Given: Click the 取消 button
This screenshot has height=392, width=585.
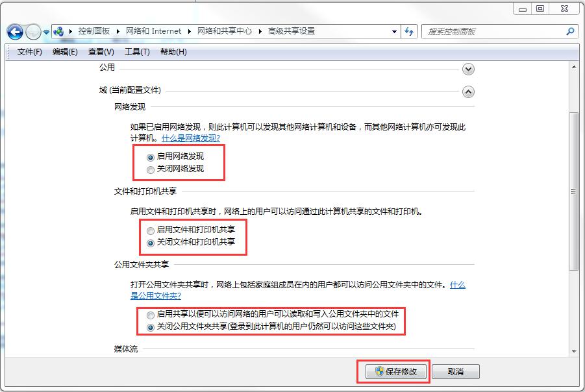Looking at the screenshot, I should pyautogui.click(x=456, y=371).
